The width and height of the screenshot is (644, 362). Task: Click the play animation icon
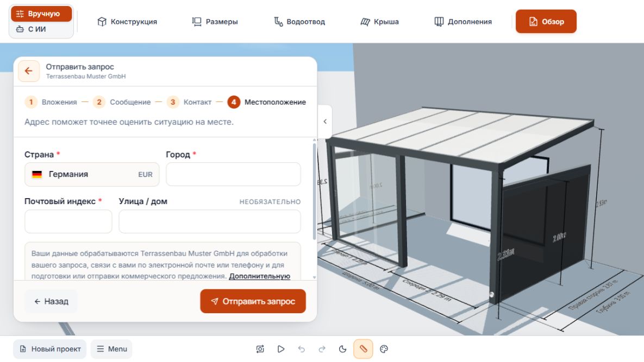281,349
